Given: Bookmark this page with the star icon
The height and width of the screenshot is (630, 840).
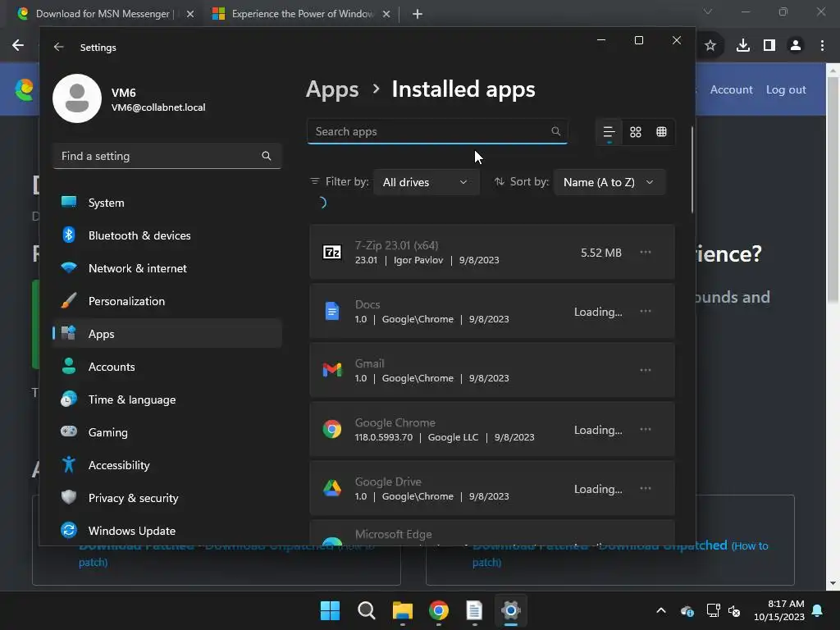Looking at the screenshot, I should [x=710, y=46].
